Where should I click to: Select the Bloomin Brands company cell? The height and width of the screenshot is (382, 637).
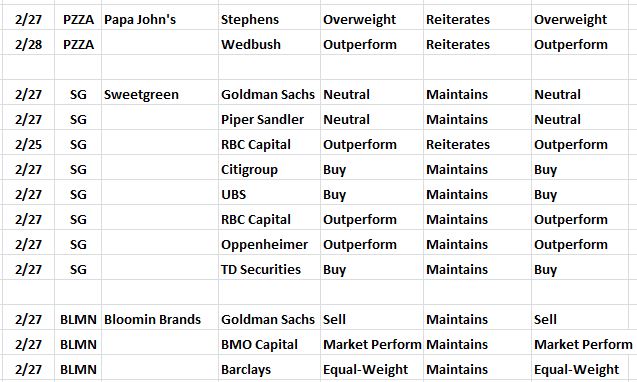[x=160, y=319]
